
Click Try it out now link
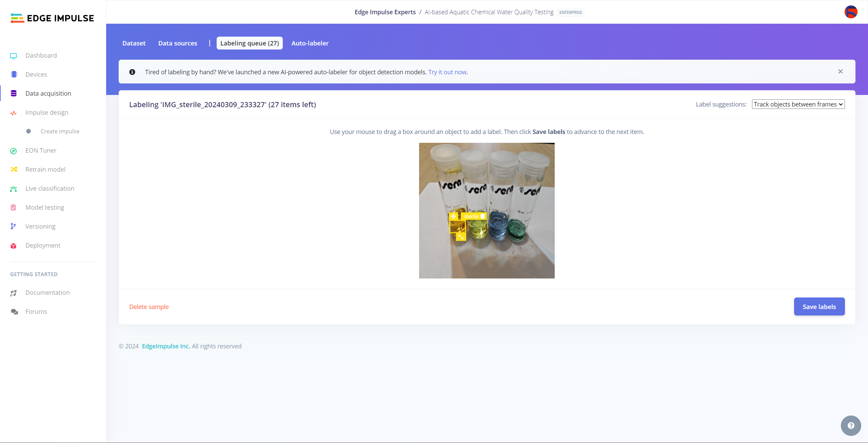pos(447,72)
